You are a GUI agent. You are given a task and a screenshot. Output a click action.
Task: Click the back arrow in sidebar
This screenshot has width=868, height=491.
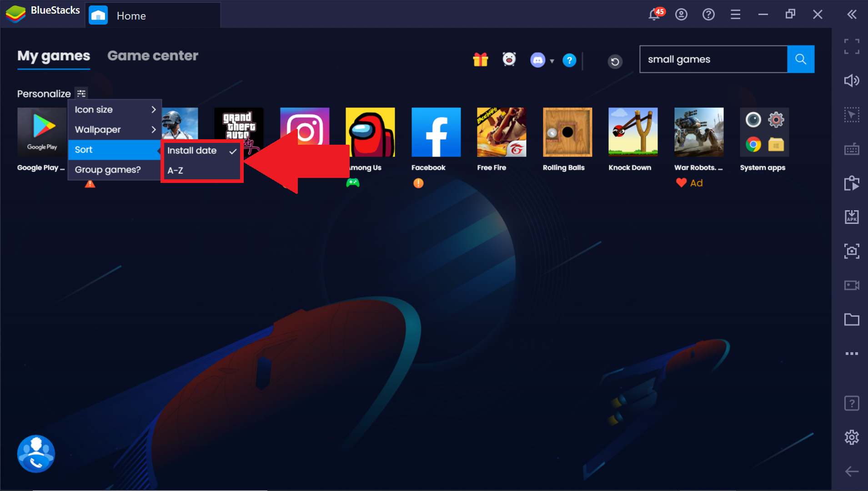(852, 471)
